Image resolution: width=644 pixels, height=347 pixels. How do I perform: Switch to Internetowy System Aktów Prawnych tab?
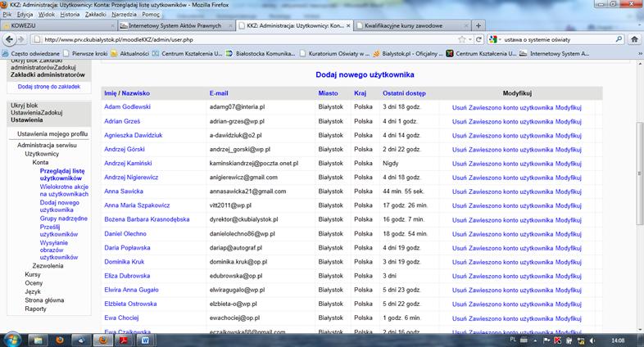point(177,25)
